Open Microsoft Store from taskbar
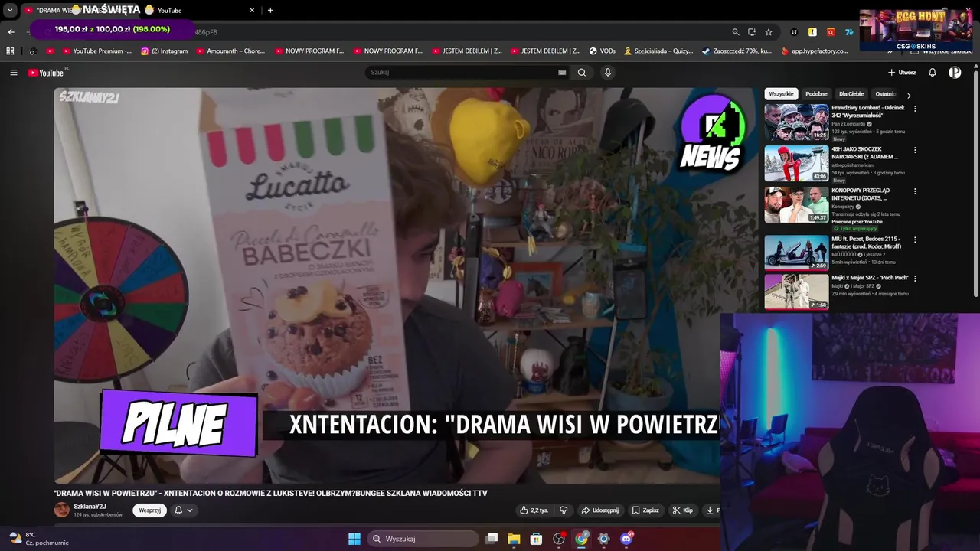The image size is (980, 551). click(x=536, y=539)
